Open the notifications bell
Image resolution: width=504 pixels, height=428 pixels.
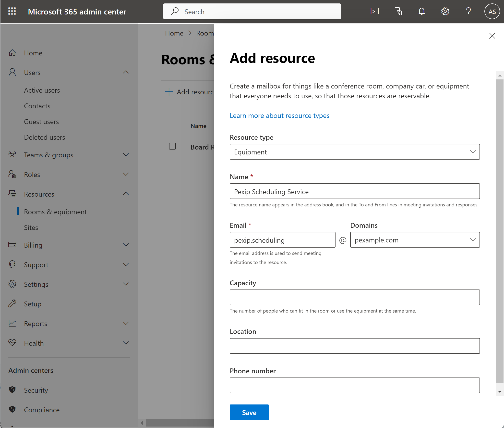[x=421, y=11]
